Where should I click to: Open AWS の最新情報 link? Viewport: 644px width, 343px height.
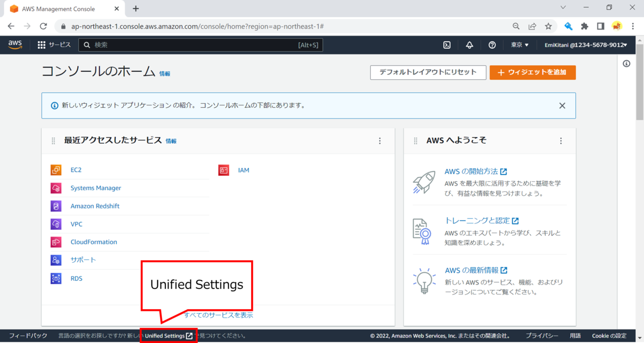tap(475, 270)
